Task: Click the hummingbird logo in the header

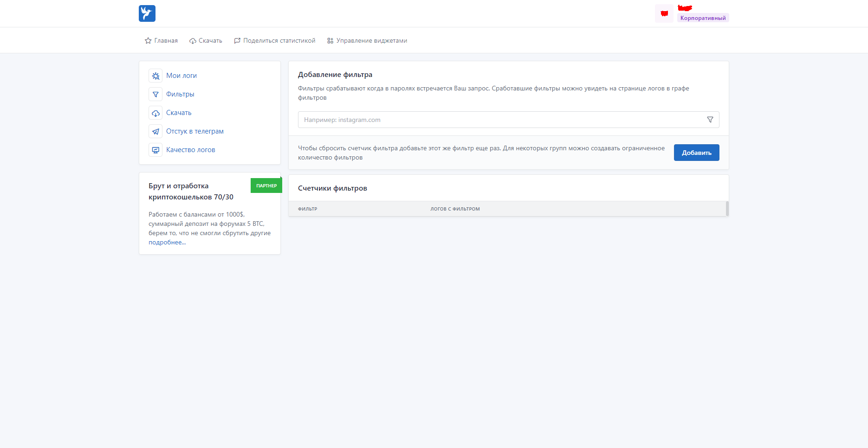Action: click(147, 13)
